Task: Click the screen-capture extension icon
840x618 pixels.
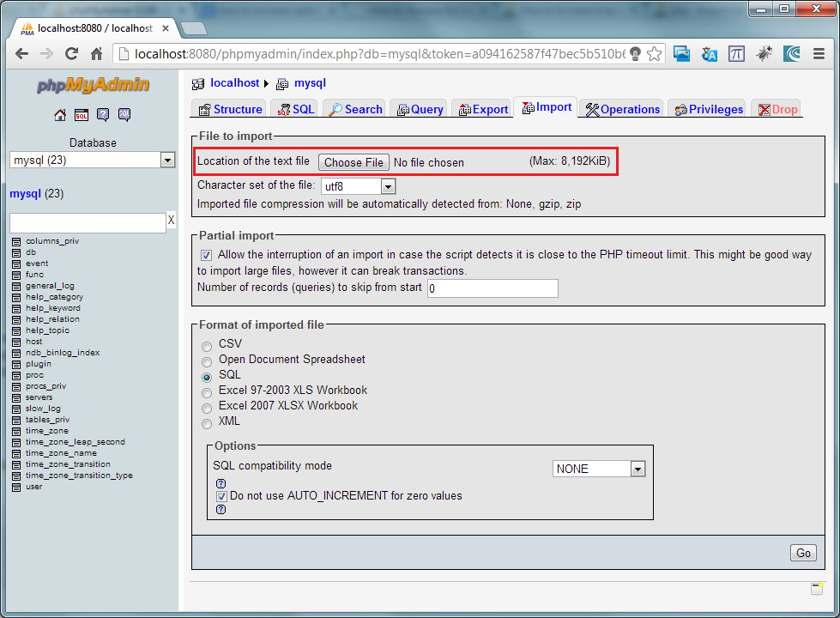Action: coord(681,53)
